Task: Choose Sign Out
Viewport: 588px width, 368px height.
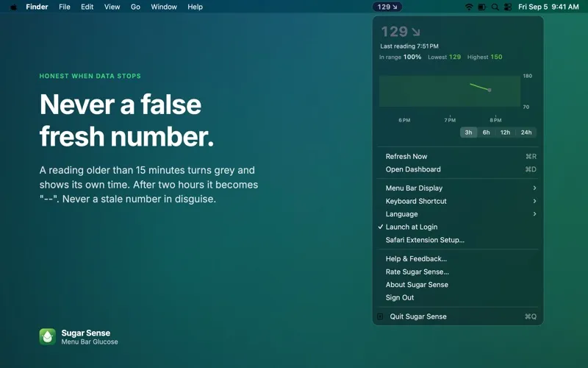Action: pos(458,297)
